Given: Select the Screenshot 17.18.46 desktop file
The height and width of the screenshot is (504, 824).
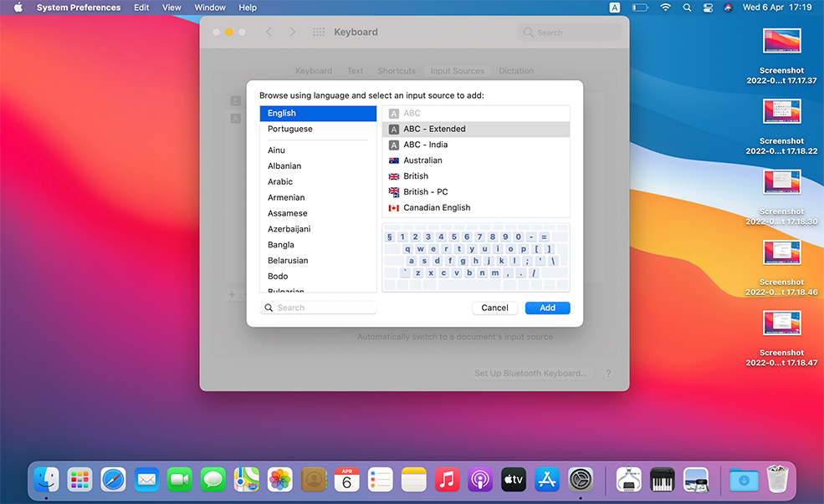Looking at the screenshot, I should pyautogui.click(x=781, y=252).
